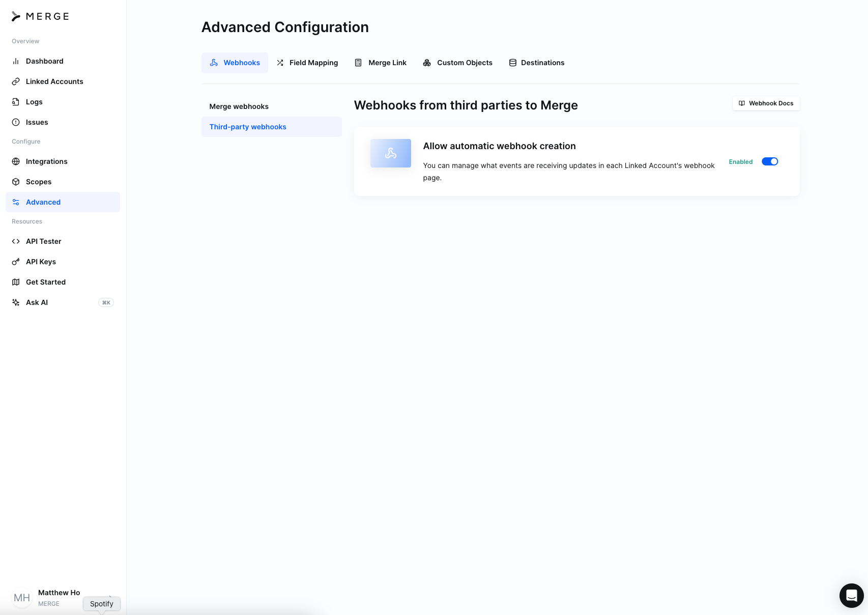Open Get Started via its map icon
868x615 pixels.
click(x=16, y=282)
